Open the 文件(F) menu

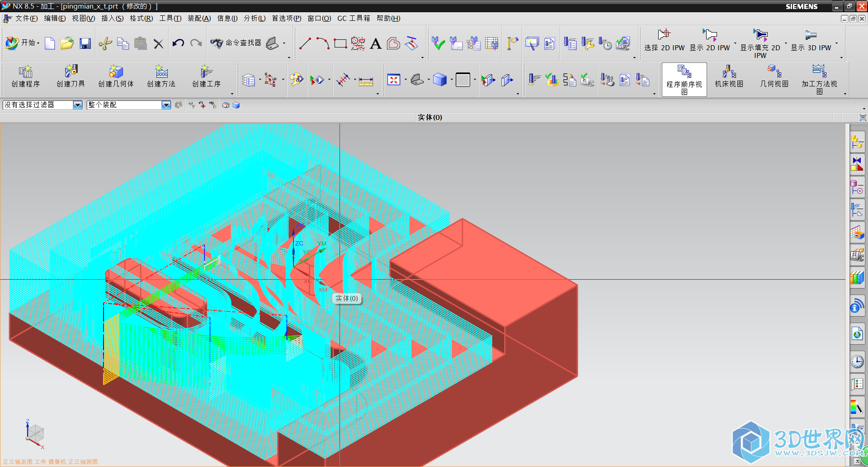26,18
